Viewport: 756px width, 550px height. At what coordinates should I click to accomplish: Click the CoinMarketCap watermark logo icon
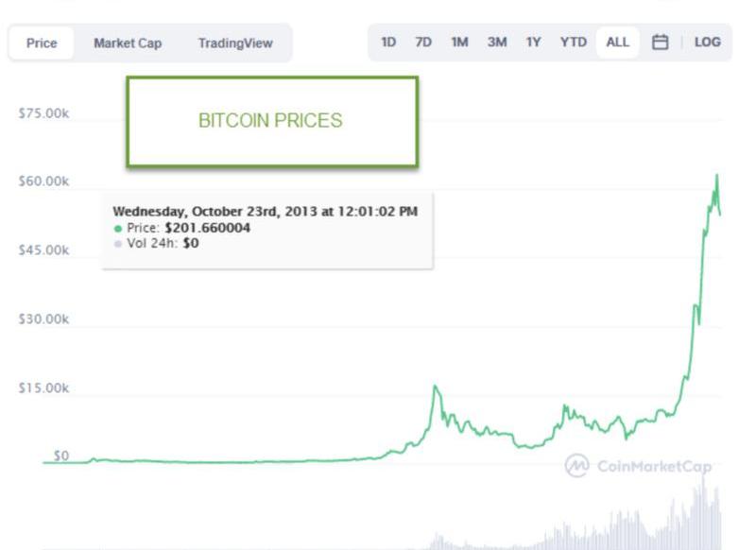[x=576, y=465]
